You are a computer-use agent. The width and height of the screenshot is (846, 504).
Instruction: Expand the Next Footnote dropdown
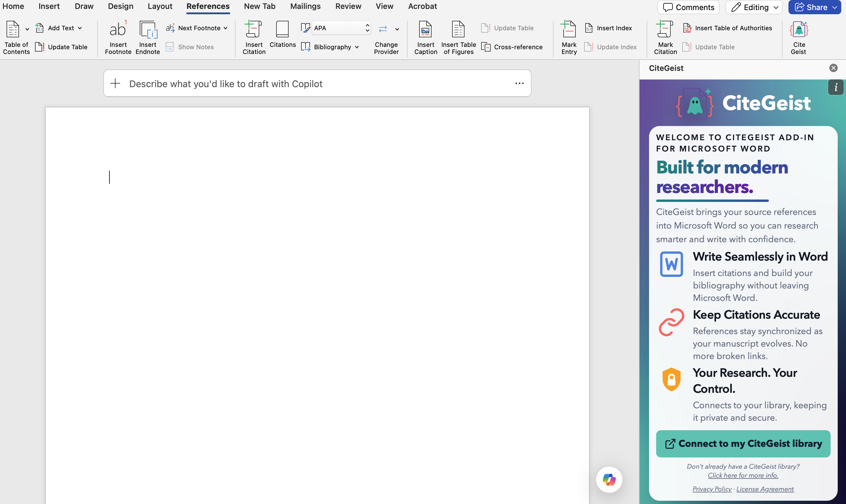coord(226,28)
